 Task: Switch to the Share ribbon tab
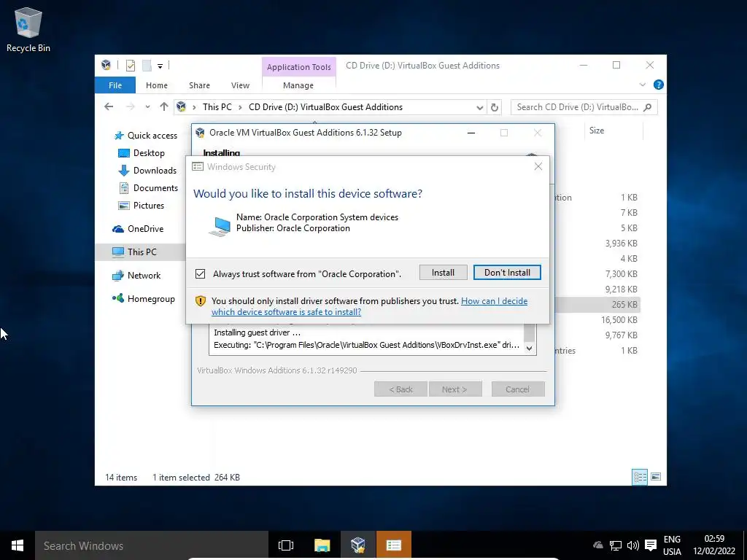coord(199,85)
